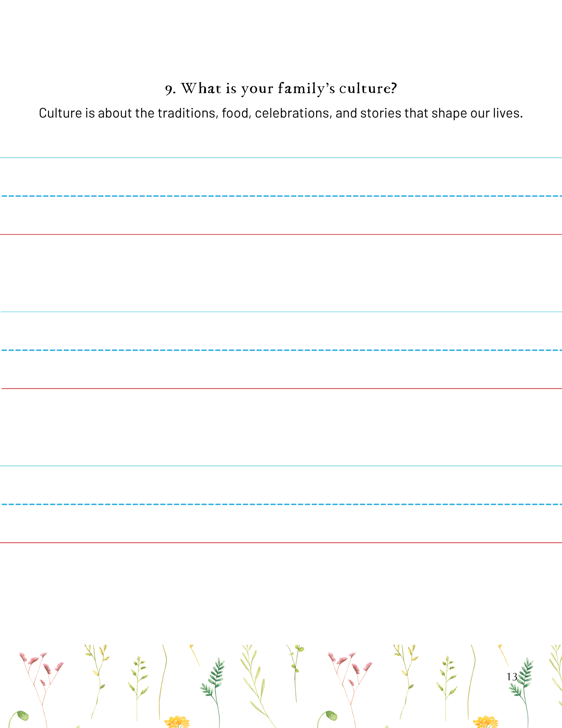Click the yellow flower at bottom right
Image resolution: width=562 pixels, height=728 pixels.
pos(485,722)
